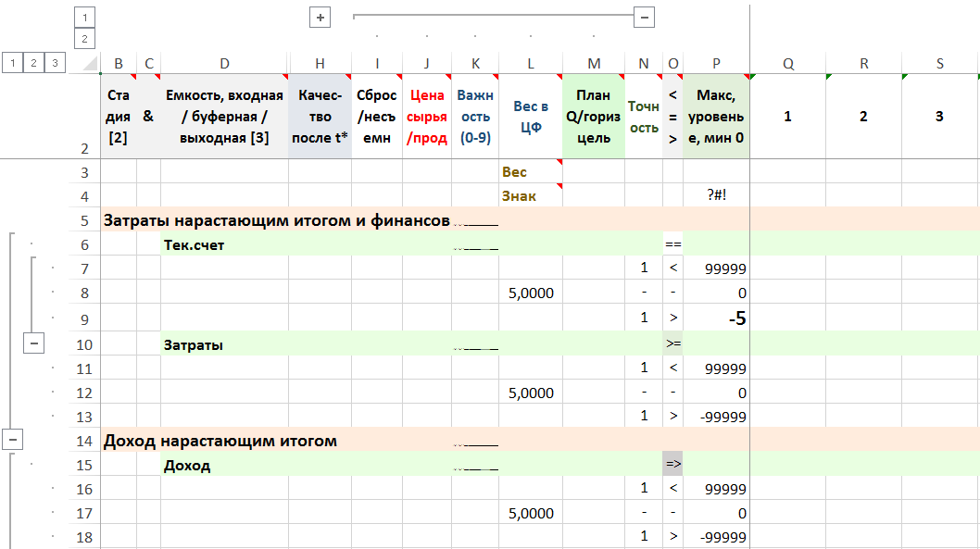Click column outline level 2 button

(x=84, y=39)
